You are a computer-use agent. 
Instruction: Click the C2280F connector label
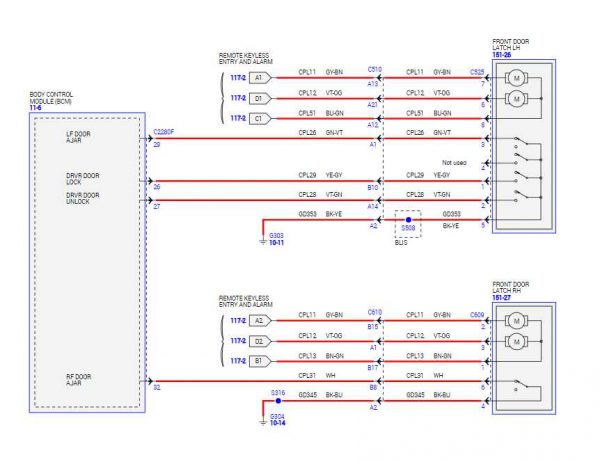164,132
